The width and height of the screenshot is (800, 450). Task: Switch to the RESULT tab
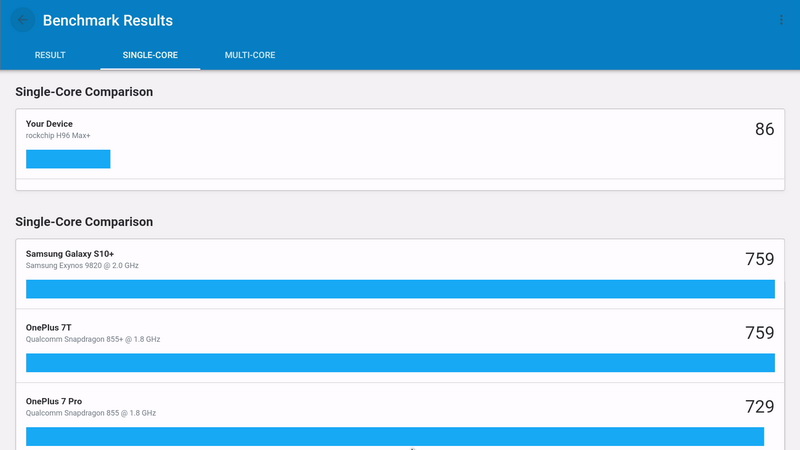click(50, 55)
